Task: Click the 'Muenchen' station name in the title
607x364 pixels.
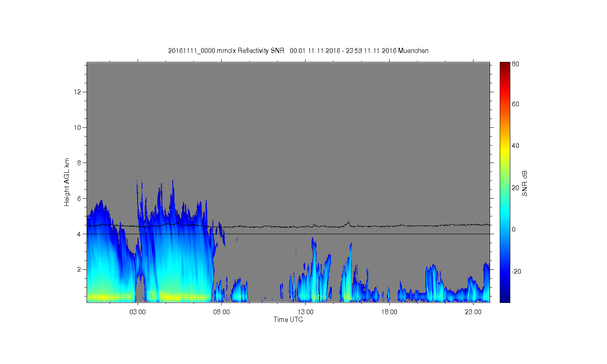Action: 413,51
